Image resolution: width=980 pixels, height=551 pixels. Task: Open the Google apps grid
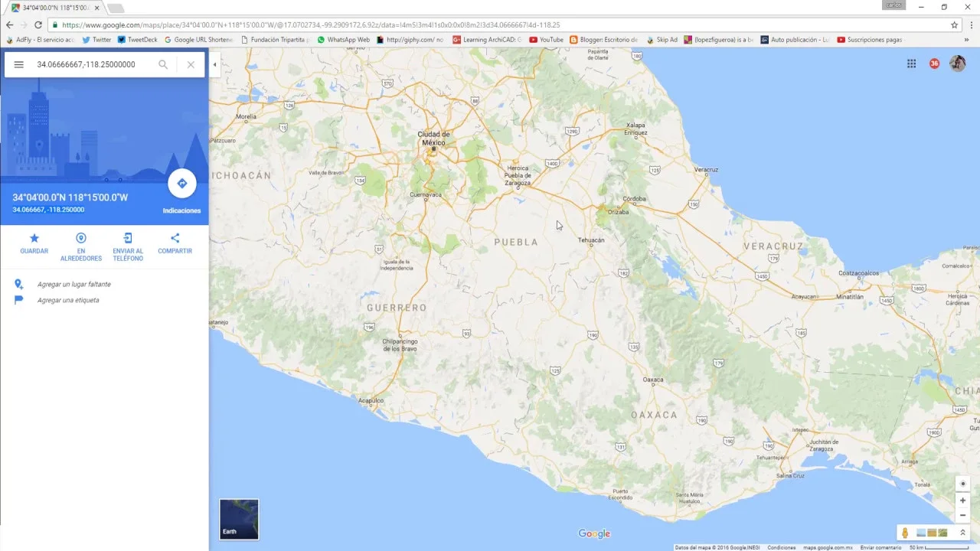point(912,64)
